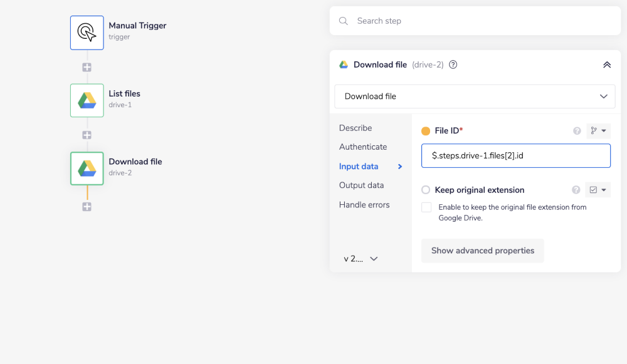Viewport: 627px width, 364px height.
Task: Open the Download file action dropdown
Action: pyautogui.click(x=475, y=96)
